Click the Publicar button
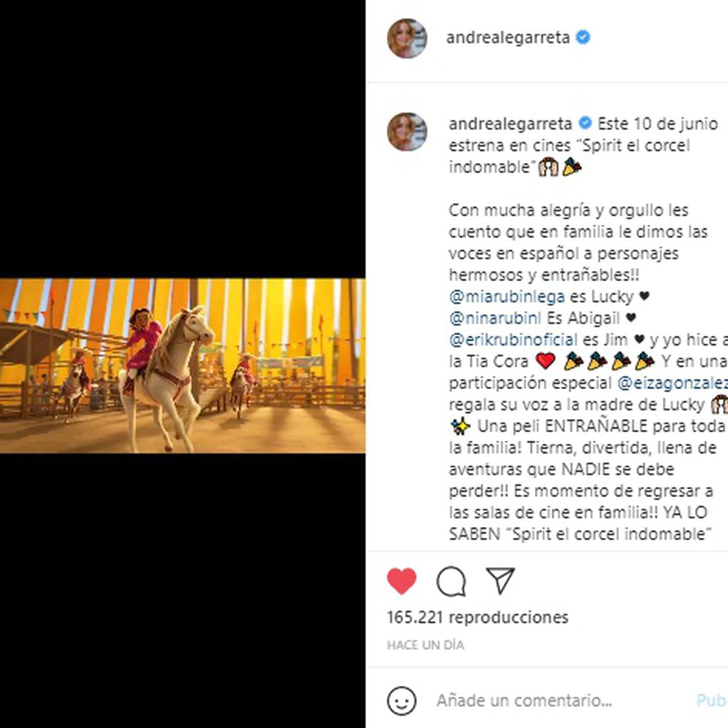The height and width of the screenshot is (728, 728). point(712,701)
